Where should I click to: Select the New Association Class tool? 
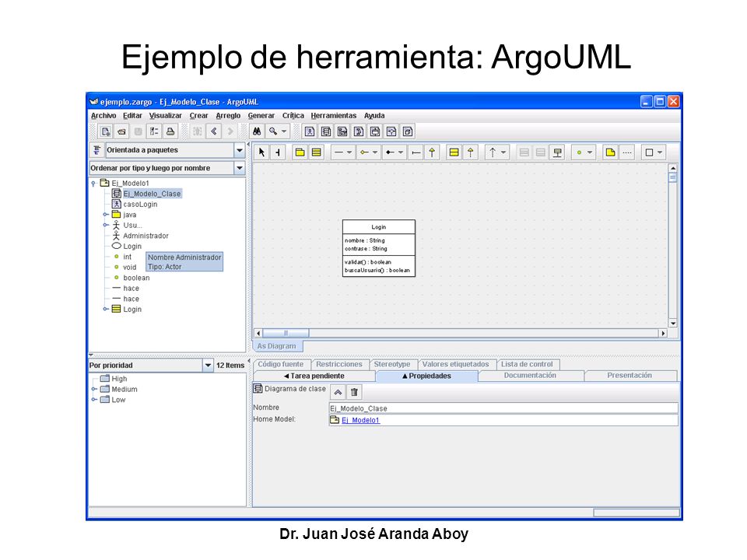[557, 152]
